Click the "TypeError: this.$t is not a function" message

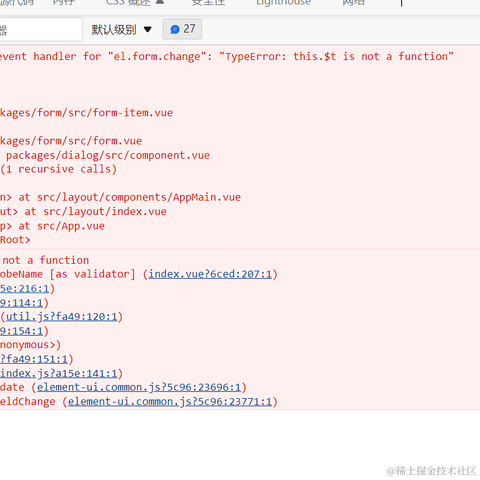[336, 56]
